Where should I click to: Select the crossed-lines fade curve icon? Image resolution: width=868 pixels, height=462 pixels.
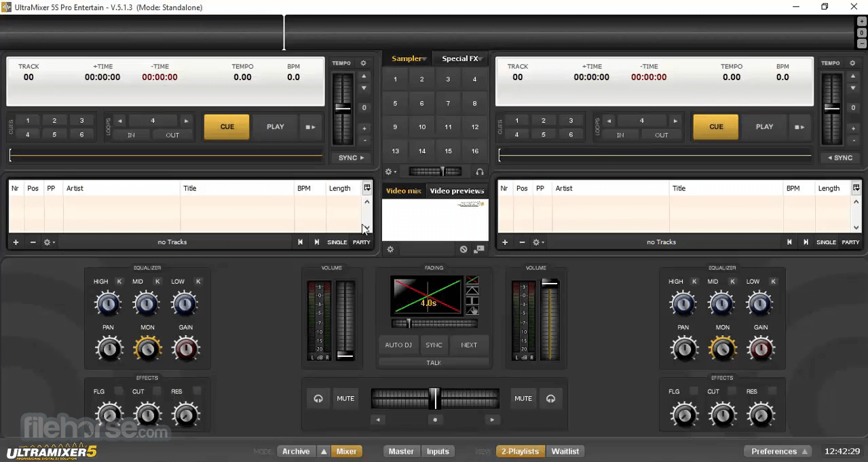coord(472,280)
